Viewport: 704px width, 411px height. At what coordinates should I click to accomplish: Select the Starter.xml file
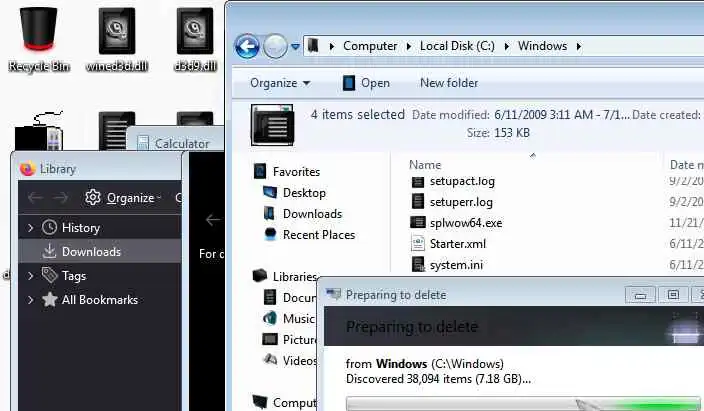pos(458,244)
